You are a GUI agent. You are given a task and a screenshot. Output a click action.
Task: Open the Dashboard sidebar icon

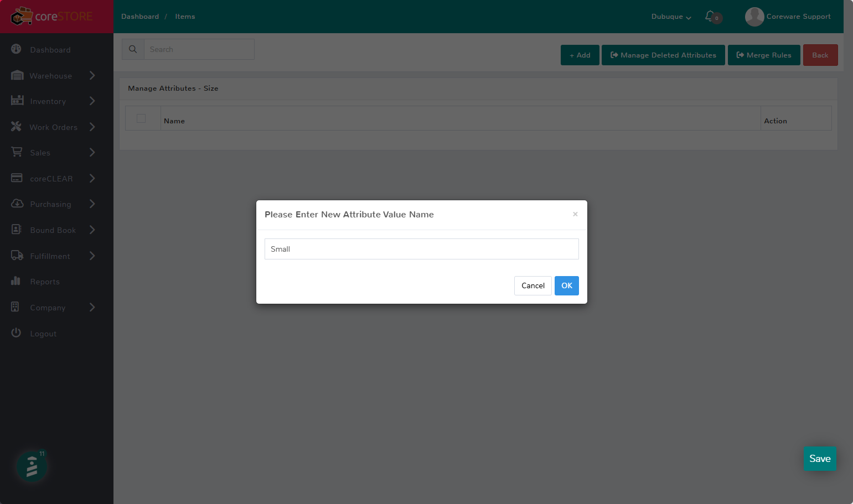click(16, 49)
